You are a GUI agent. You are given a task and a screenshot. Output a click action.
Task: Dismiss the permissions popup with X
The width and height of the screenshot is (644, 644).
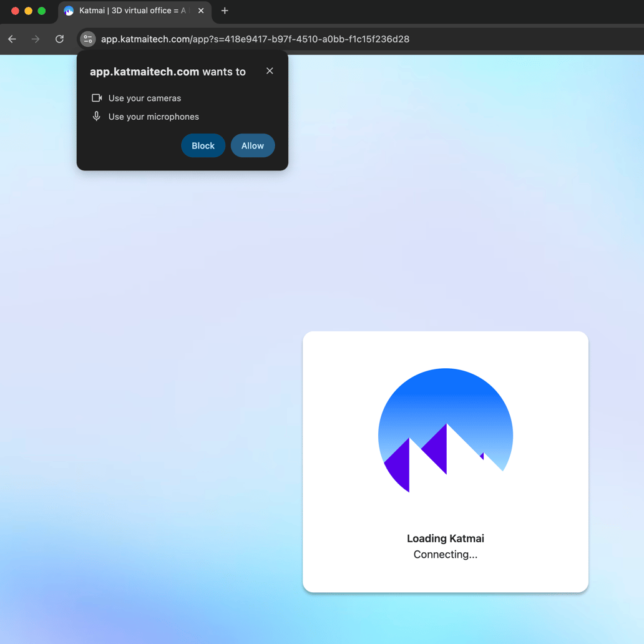[269, 71]
